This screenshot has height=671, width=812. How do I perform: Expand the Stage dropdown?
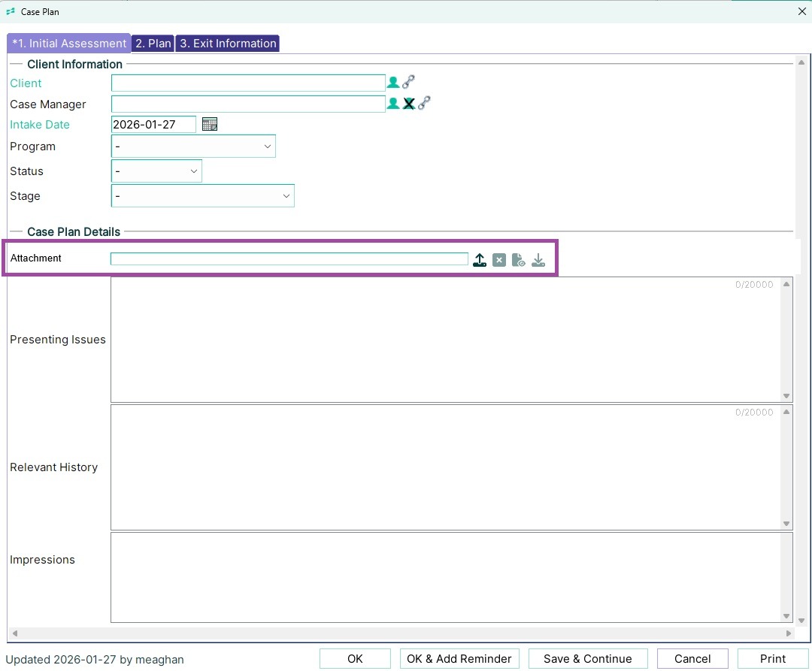(202, 196)
